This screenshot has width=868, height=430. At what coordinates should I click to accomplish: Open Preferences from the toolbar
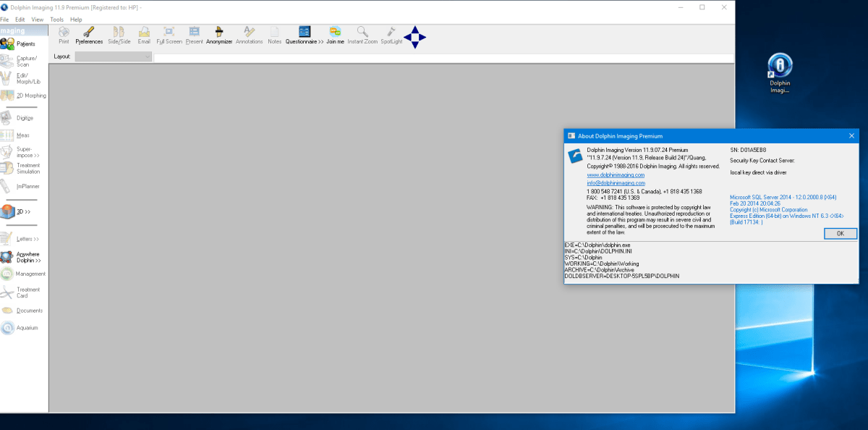(89, 35)
